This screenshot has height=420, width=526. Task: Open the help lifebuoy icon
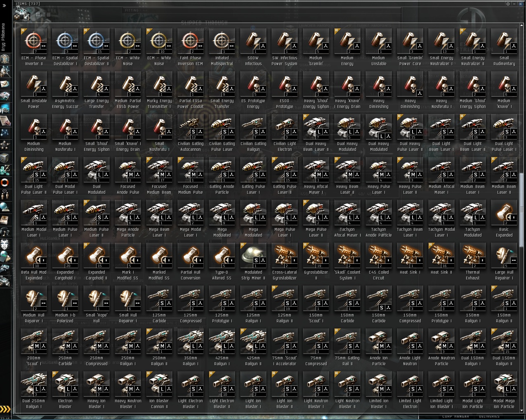(x=5, y=182)
